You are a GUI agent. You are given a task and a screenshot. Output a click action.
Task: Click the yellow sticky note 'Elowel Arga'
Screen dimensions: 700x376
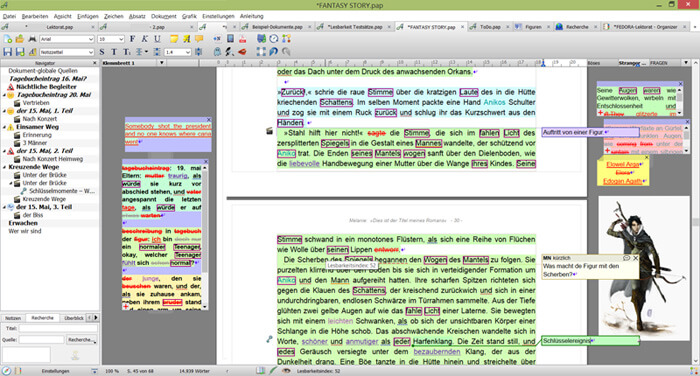point(623,172)
